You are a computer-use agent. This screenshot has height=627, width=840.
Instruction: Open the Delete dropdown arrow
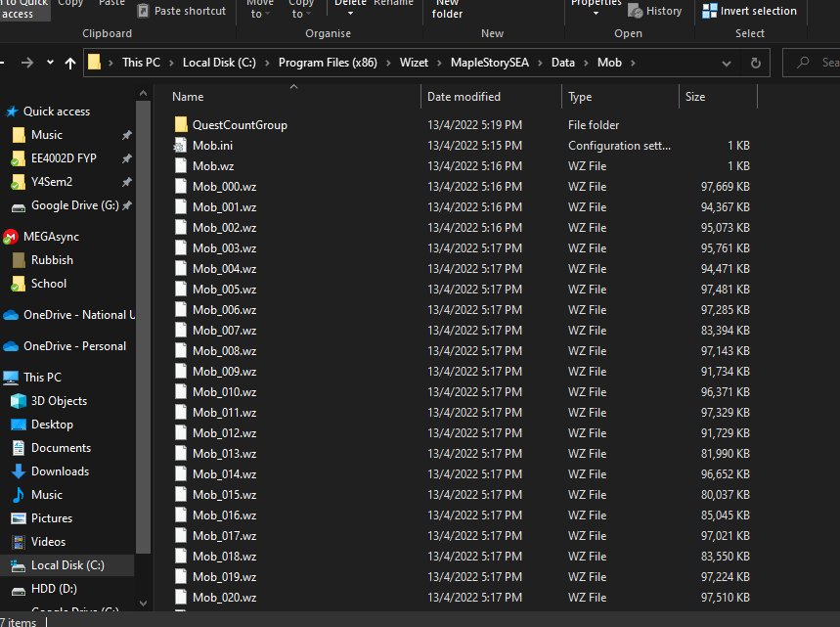click(350, 15)
